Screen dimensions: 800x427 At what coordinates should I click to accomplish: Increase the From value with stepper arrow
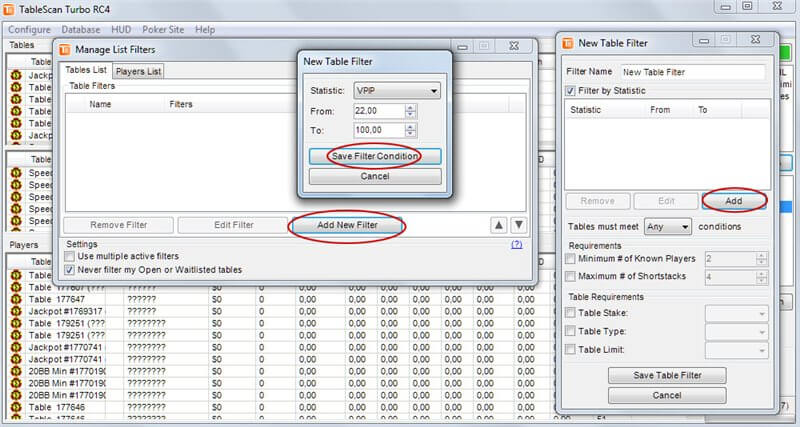410,107
